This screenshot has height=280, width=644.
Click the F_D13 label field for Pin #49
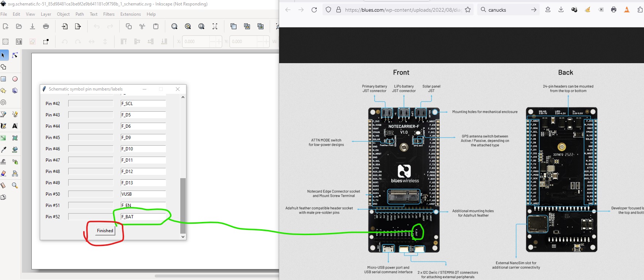point(143,183)
